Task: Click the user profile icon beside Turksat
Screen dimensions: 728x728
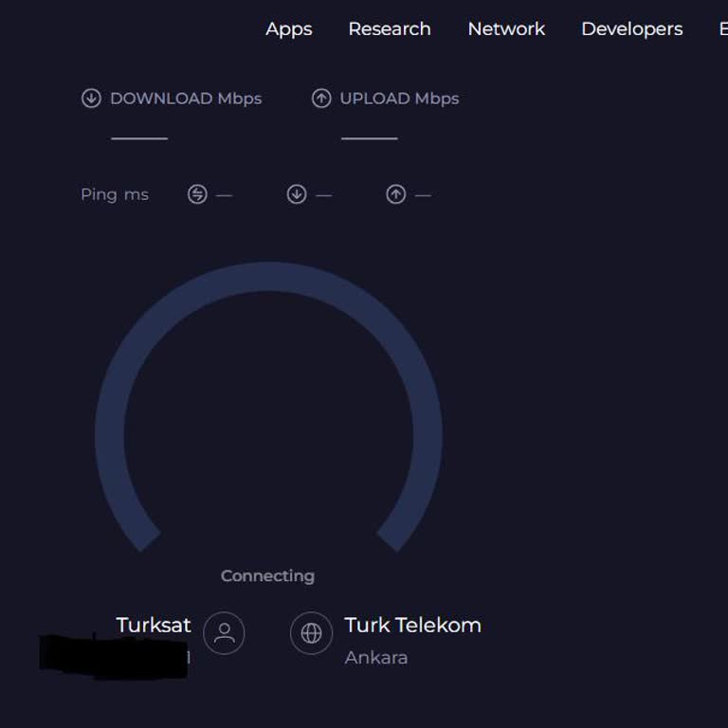Action: (224, 633)
